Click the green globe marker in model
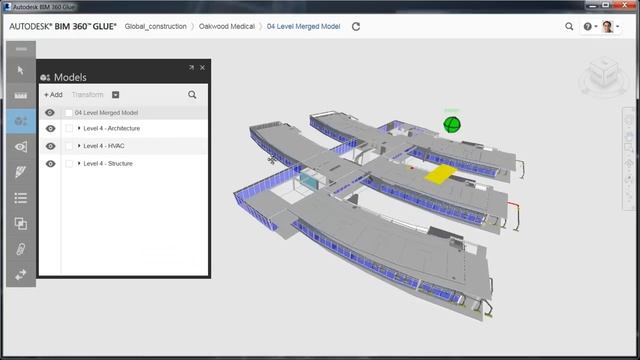640x360 pixels. coord(452,124)
